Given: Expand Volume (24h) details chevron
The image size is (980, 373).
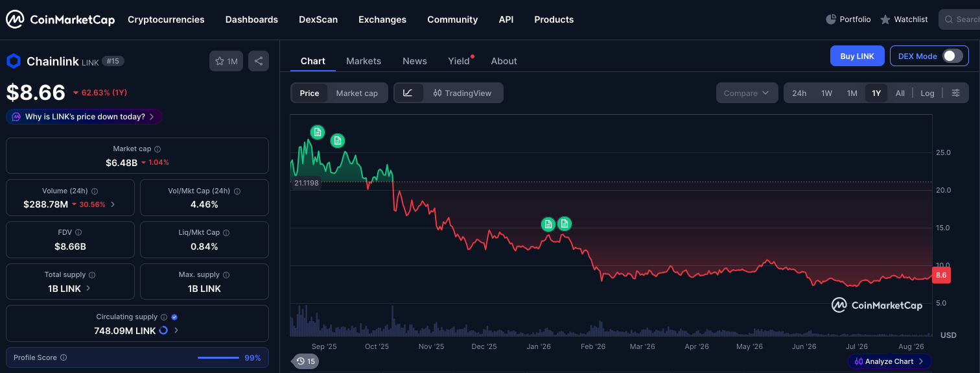Looking at the screenshot, I should [113, 204].
